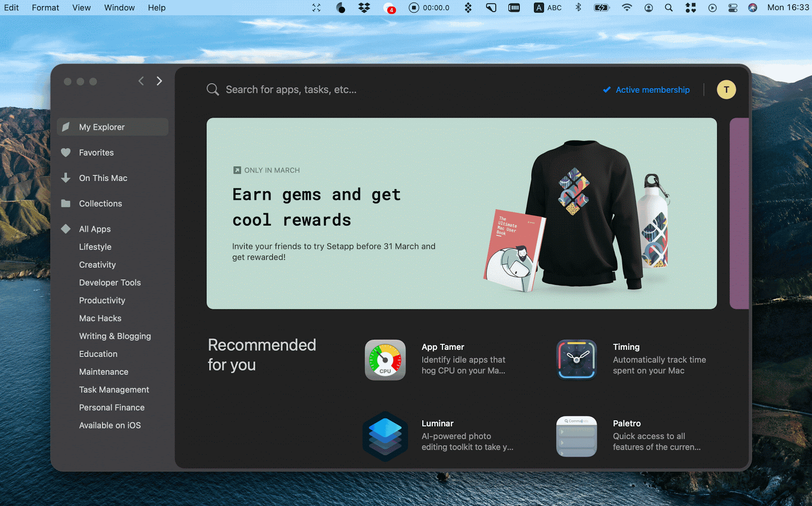Click the purple next banner at the right edge
The width and height of the screenshot is (812, 506).
coord(739,213)
